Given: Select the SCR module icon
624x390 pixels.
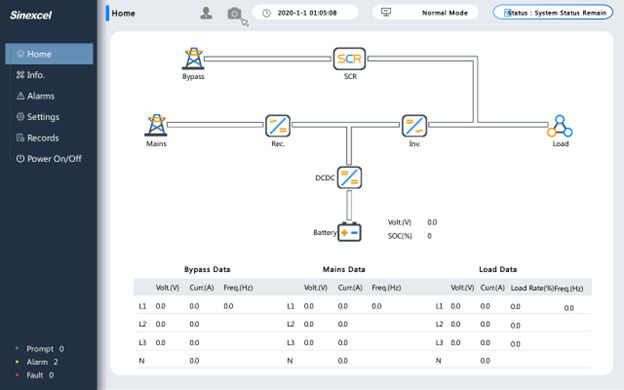Looking at the screenshot, I should pyautogui.click(x=349, y=59).
